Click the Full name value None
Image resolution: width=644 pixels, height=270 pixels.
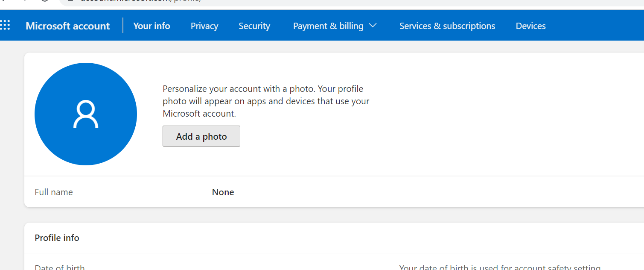223,192
